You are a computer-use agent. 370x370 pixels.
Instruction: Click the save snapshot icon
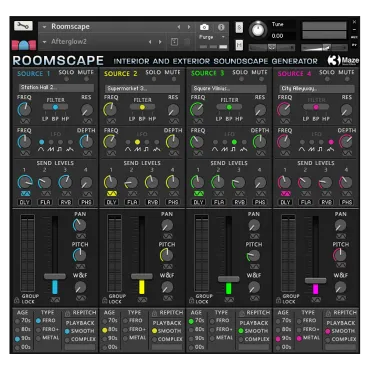coord(174,42)
